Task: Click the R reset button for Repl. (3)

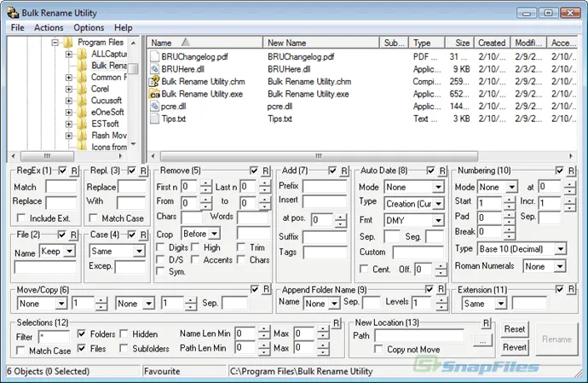Action: (143, 171)
